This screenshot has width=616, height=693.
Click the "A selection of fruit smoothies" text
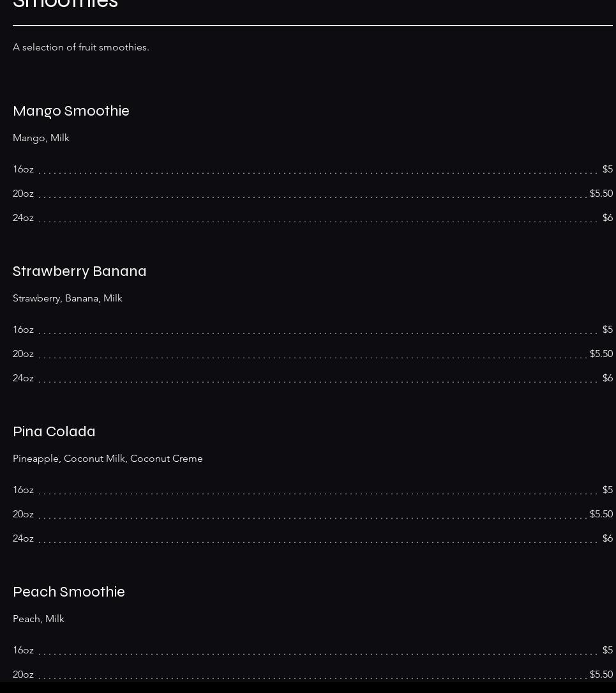point(81,47)
